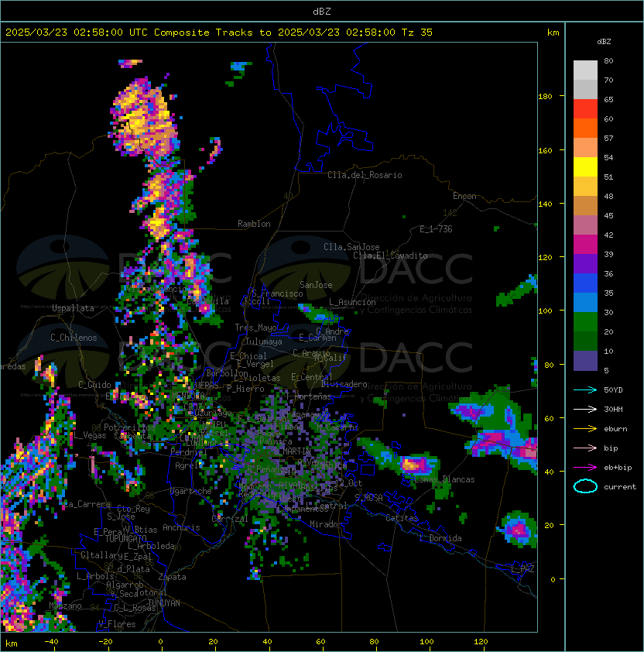The image size is (644, 652).
Task: Click the Clla.del_Rosario map label
Action: click(x=365, y=175)
